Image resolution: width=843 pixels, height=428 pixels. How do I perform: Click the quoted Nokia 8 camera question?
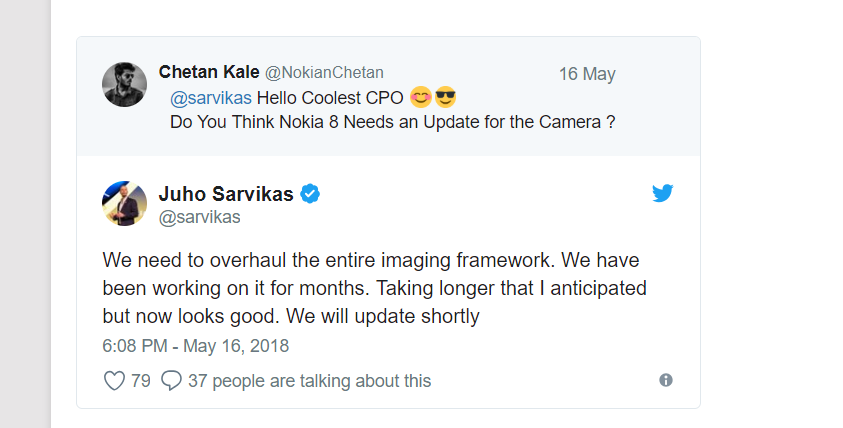point(392,122)
